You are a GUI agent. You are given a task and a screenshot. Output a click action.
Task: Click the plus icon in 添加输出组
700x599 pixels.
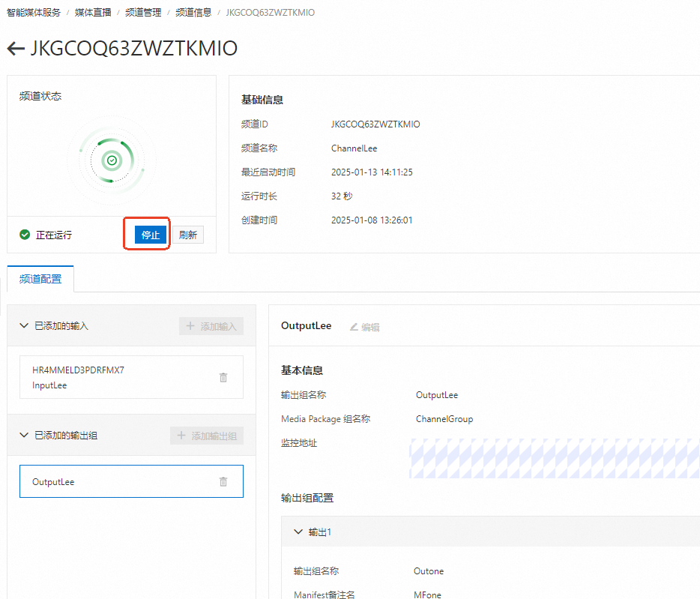pyautogui.click(x=181, y=436)
